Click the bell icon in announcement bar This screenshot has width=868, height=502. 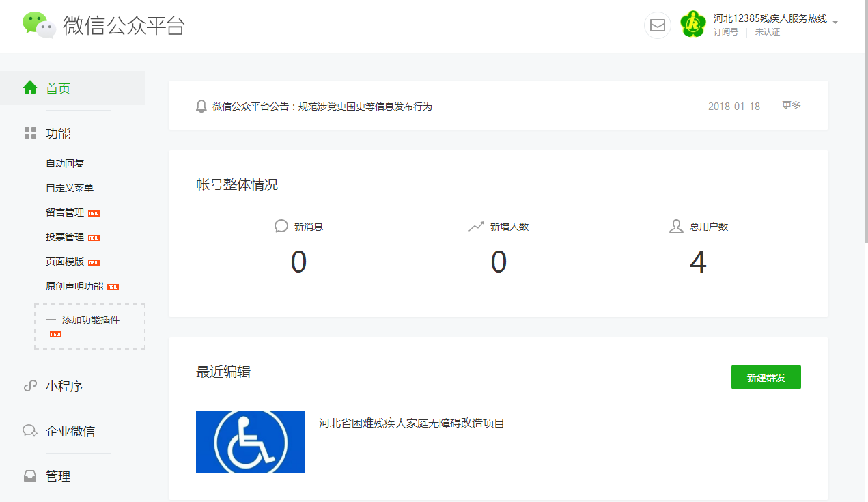(x=201, y=107)
